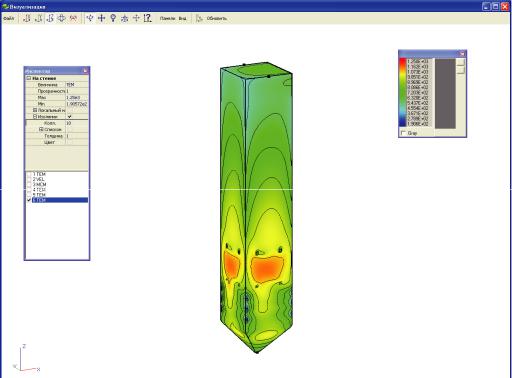Click the Коэф. value field showing 10
The width and height of the screenshot is (512, 378).
pyautogui.click(x=77, y=123)
